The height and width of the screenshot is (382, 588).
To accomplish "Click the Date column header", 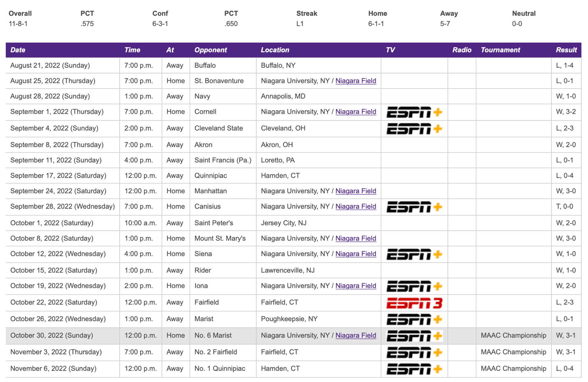I will [x=18, y=50].
